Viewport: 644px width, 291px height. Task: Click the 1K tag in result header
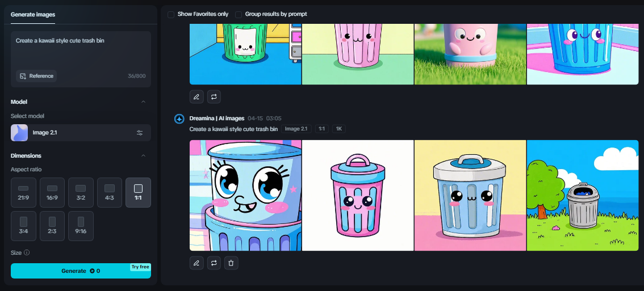339,129
